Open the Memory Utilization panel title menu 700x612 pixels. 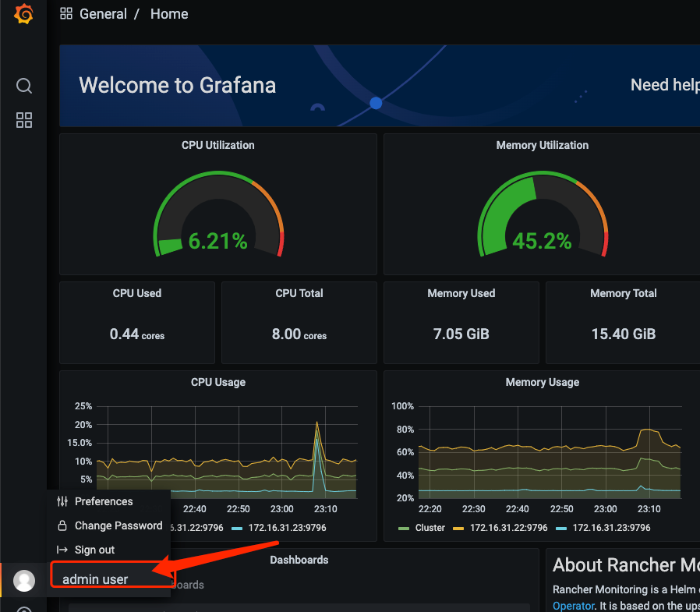click(542, 145)
